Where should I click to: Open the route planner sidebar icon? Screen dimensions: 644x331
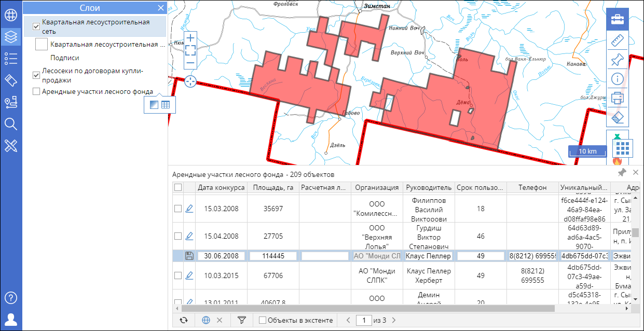tap(11, 102)
